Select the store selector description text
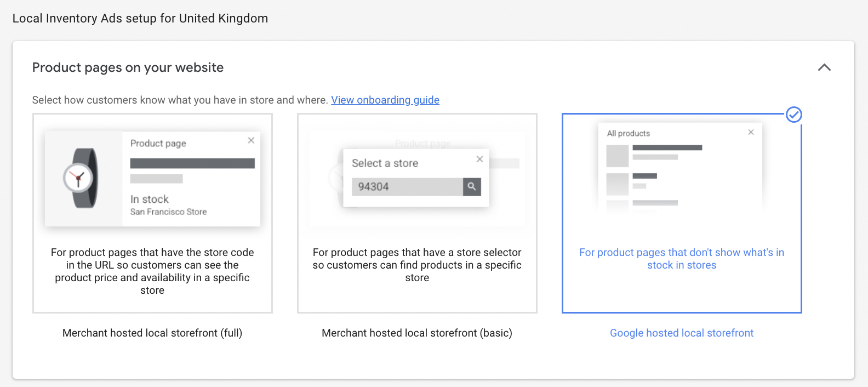The image size is (868, 387). 417,265
